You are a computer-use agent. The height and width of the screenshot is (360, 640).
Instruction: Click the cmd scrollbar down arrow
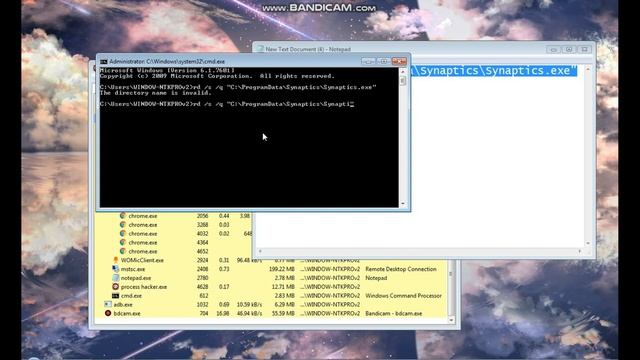[403, 203]
